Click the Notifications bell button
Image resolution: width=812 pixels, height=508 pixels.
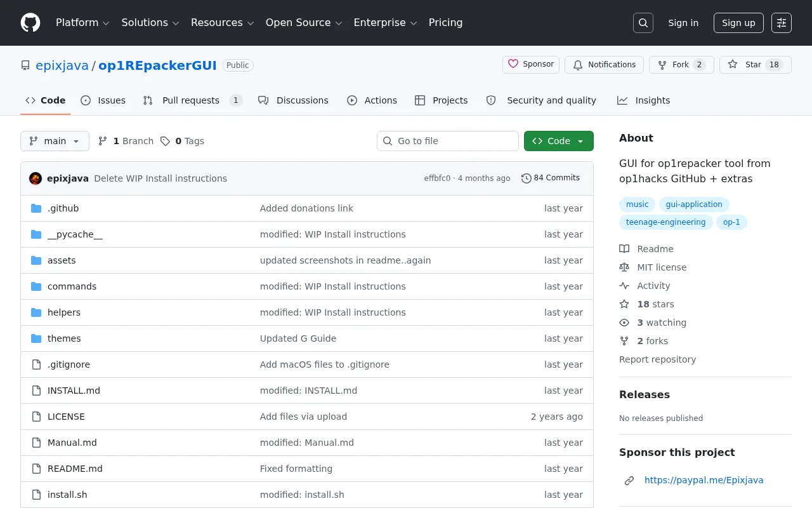604,65
